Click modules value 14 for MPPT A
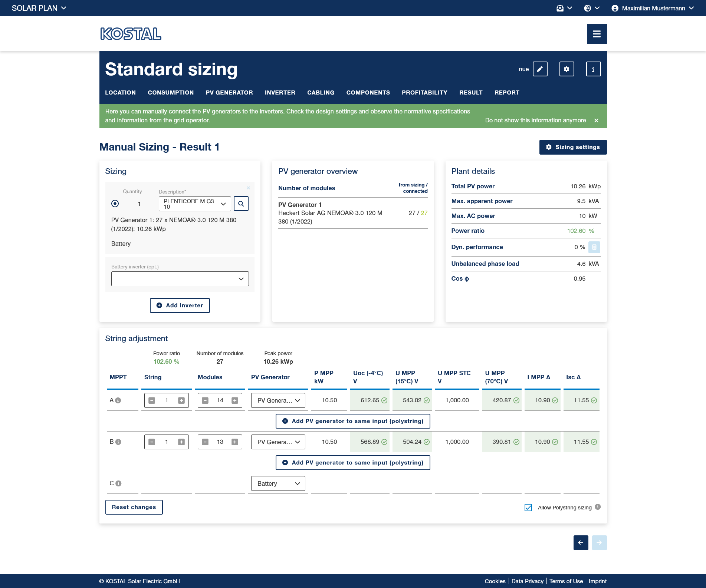706x588 pixels. tap(220, 400)
